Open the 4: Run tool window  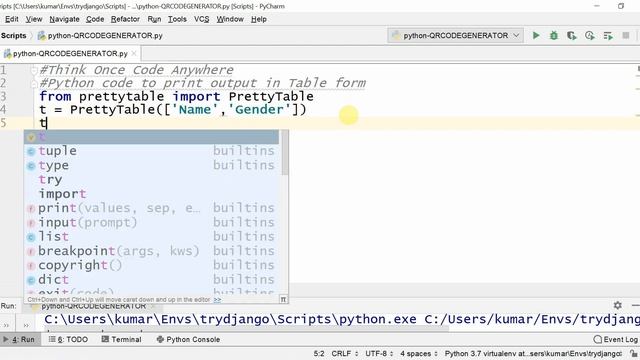click(20, 339)
